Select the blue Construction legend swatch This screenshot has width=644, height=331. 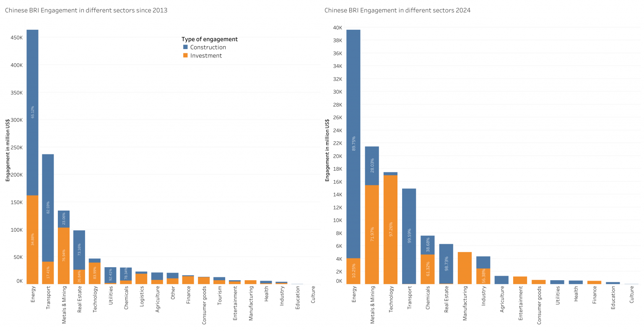coord(185,47)
